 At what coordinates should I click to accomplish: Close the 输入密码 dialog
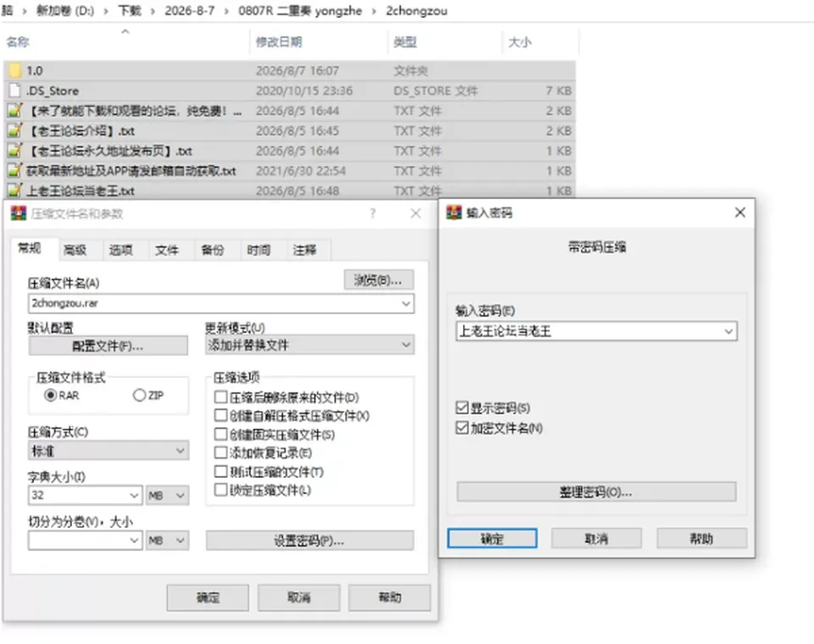(740, 212)
